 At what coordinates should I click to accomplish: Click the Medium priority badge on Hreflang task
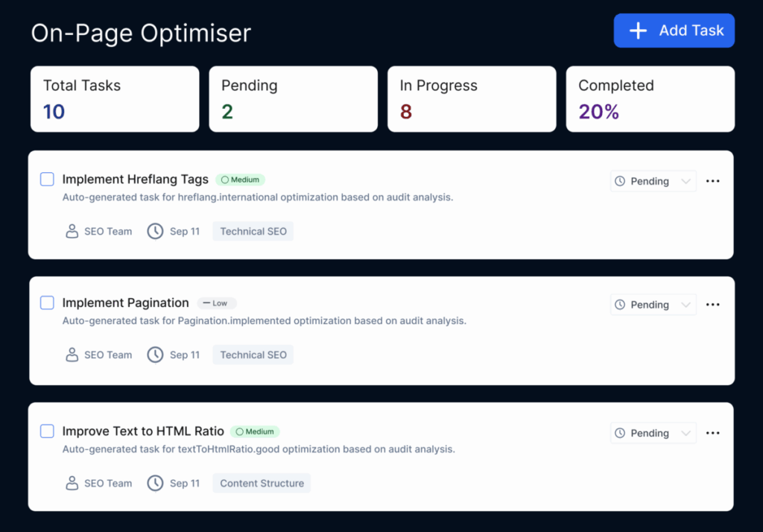[x=240, y=180]
